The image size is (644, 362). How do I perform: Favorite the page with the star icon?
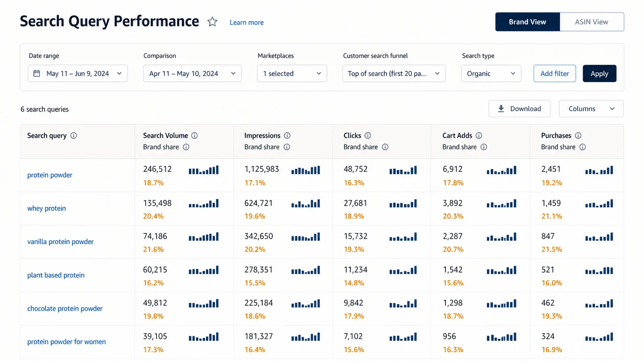point(212,22)
